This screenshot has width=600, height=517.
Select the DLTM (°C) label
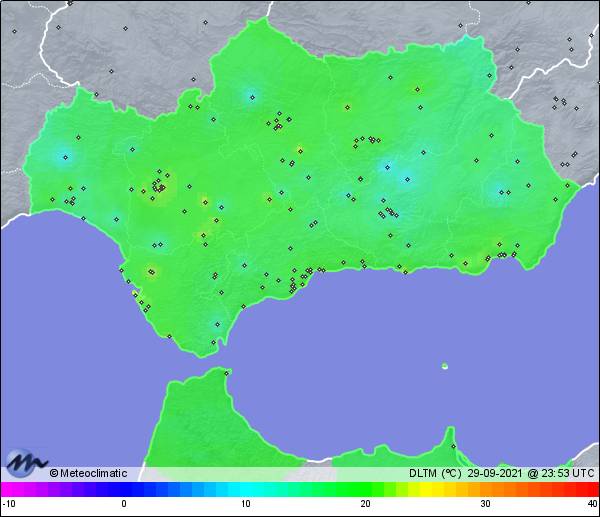tap(435, 473)
